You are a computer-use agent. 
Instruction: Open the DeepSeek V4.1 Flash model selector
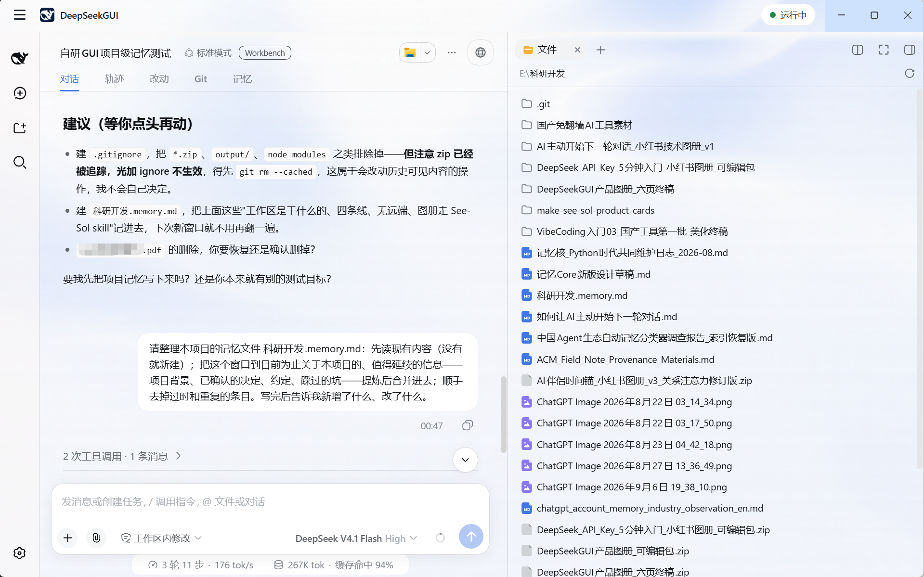click(x=356, y=539)
